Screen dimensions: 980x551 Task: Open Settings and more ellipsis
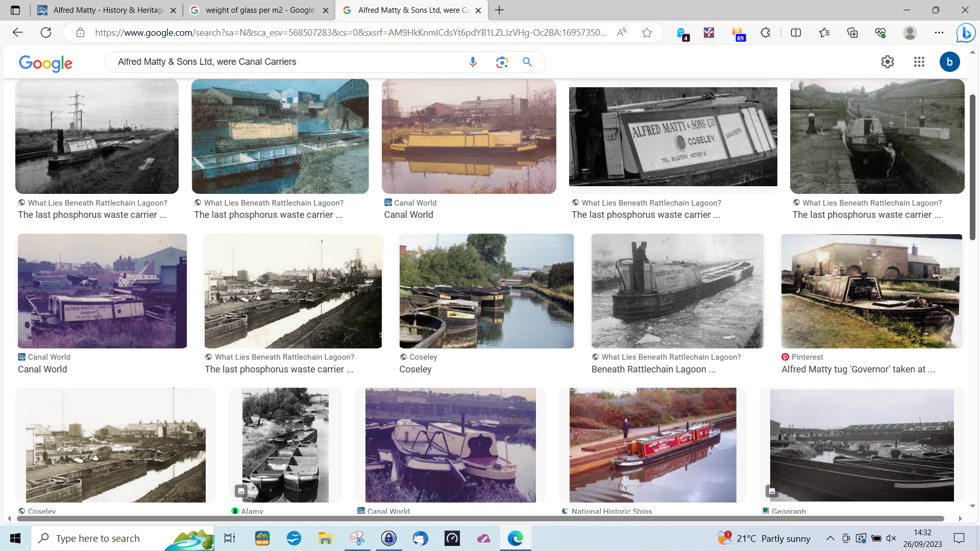[939, 33]
